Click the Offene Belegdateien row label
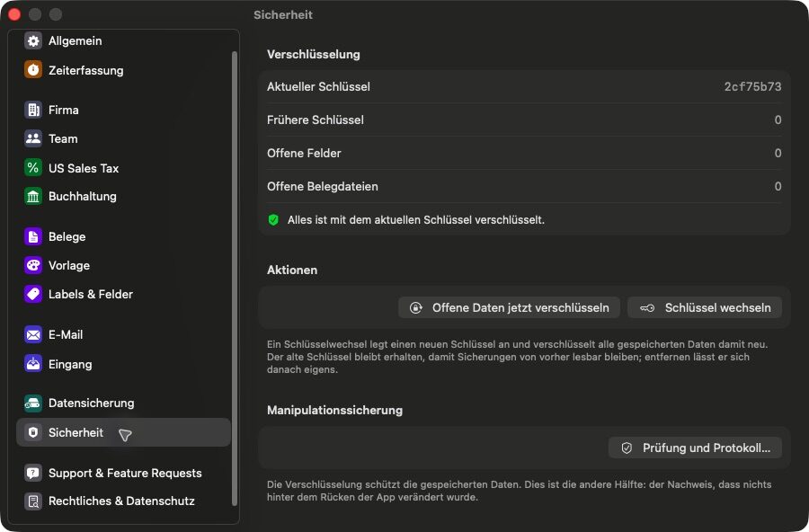This screenshot has height=532, width=809. pyautogui.click(x=323, y=186)
